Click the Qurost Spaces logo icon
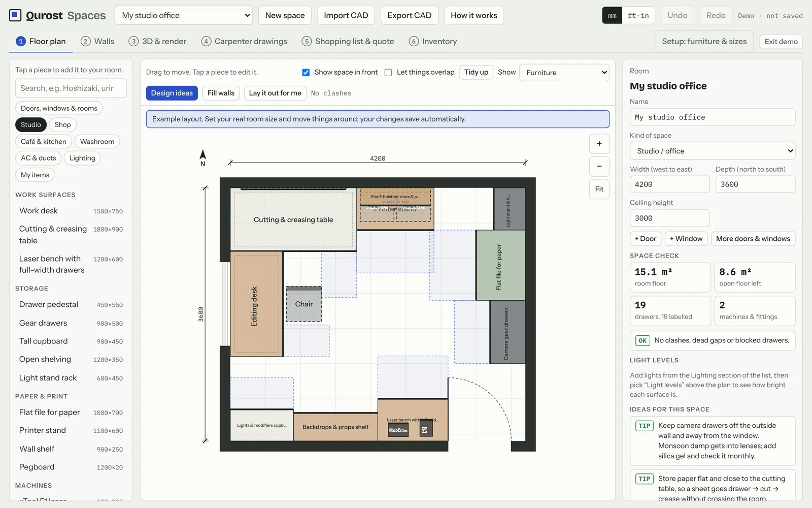This screenshot has width=812, height=508. (x=15, y=15)
